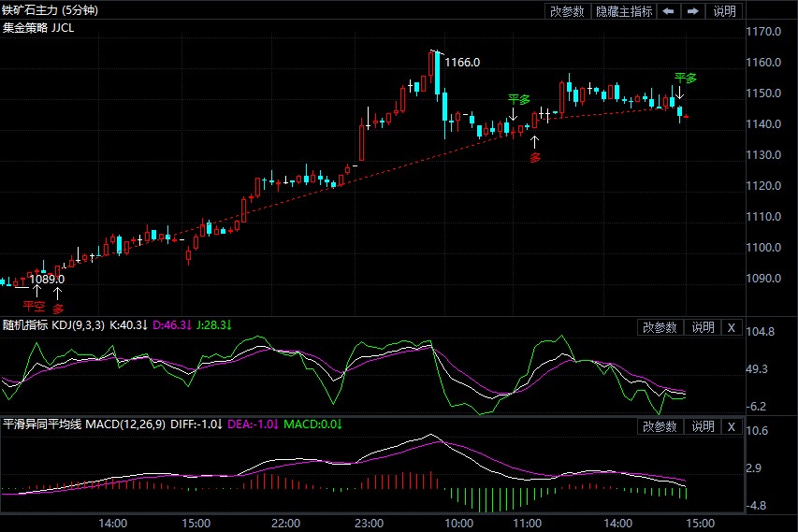Open 说明 for the main chart
This screenshot has height=532, width=798.
tap(725, 11)
